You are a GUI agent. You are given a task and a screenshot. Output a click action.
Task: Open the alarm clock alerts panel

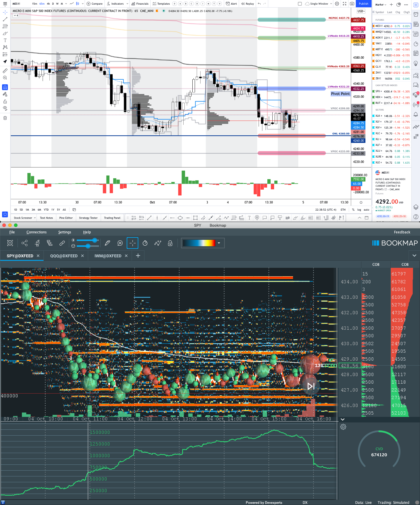[416, 14]
